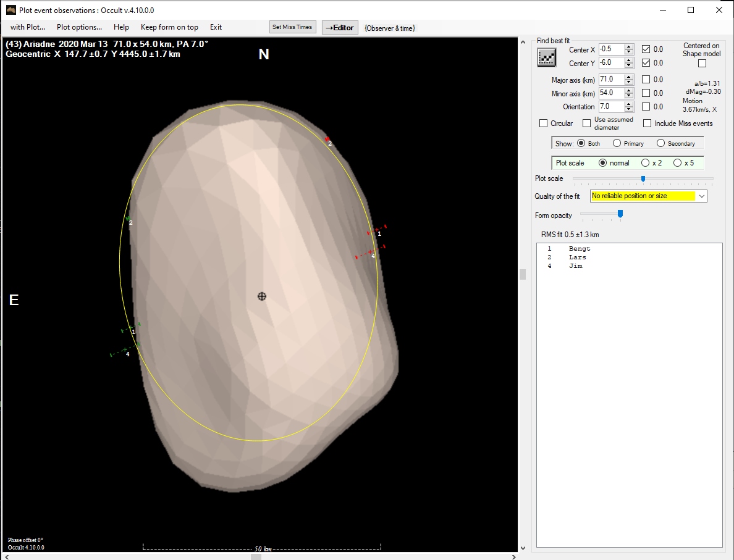This screenshot has width=734, height=560.
Task: Decrease the Major axis stepper value
Action: pyautogui.click(x=629, y=82)
